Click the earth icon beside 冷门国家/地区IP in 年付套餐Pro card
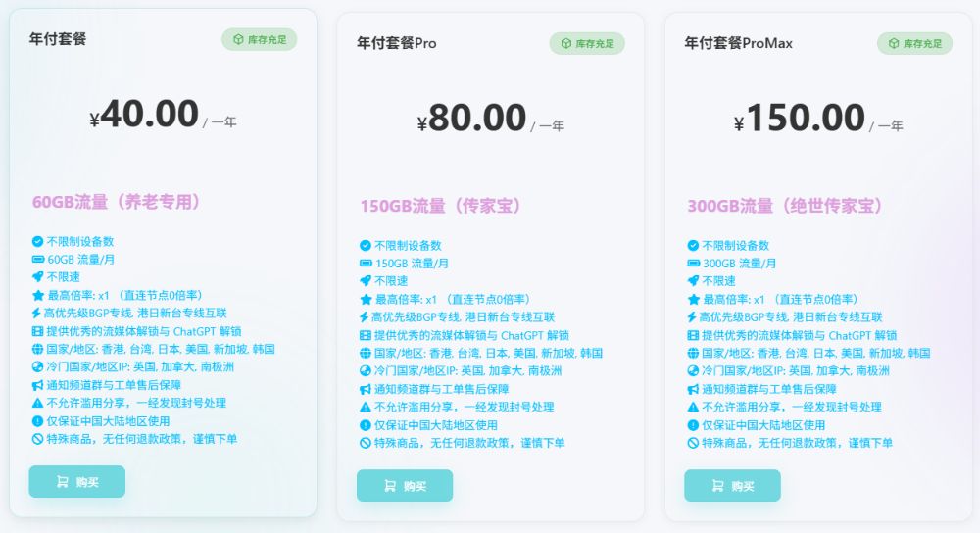 (366, 371)
